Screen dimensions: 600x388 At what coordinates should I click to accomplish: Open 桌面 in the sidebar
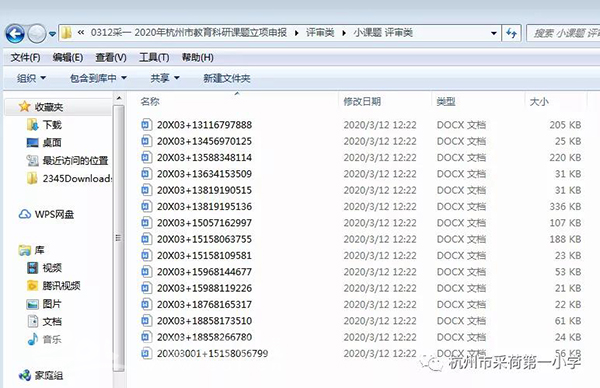pos(44,143)
